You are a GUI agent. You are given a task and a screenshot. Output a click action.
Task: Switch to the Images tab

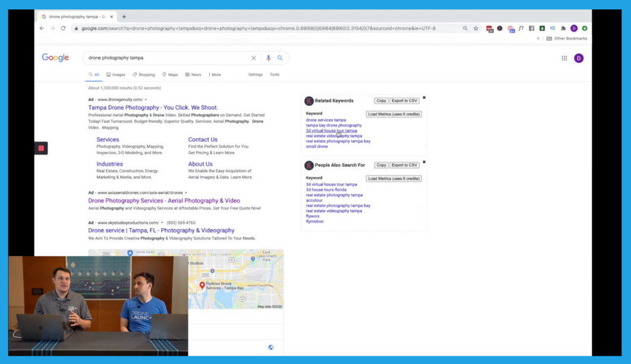(x=116, y=75)
